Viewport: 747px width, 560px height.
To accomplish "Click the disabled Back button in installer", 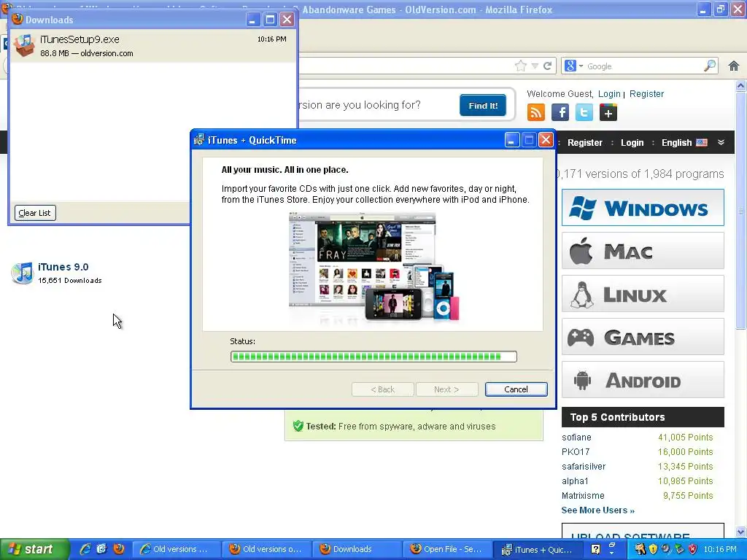I will pos(382,389).
